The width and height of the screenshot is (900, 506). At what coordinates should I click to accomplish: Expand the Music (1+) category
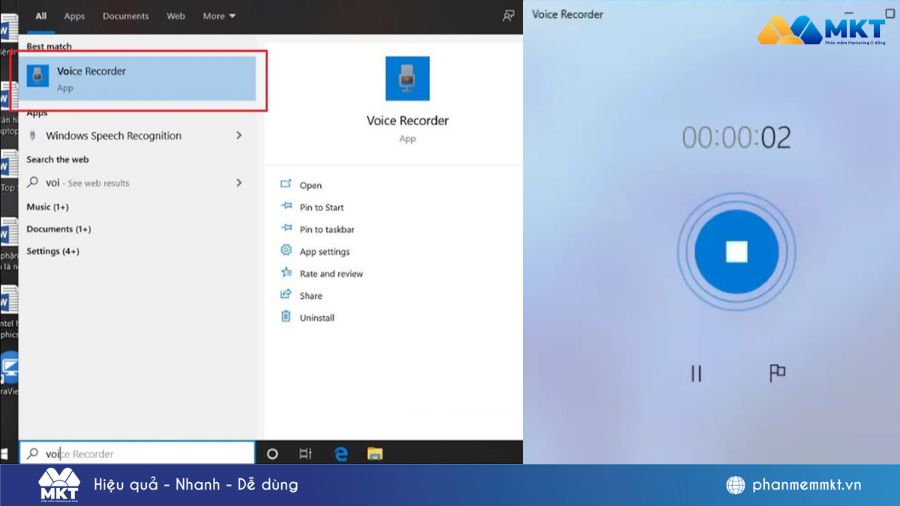click(x=48, y=207)
